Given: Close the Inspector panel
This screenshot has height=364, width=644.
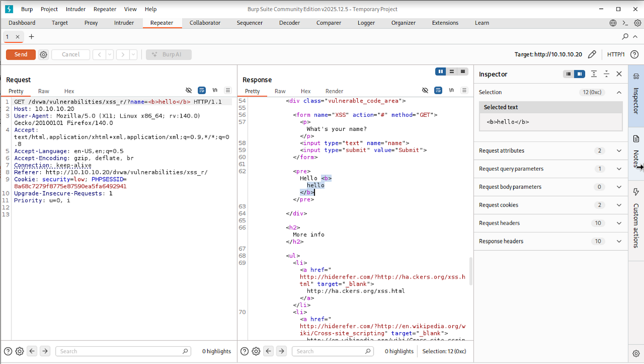Looking at the screenshot, I should click(x=619, y=74).
